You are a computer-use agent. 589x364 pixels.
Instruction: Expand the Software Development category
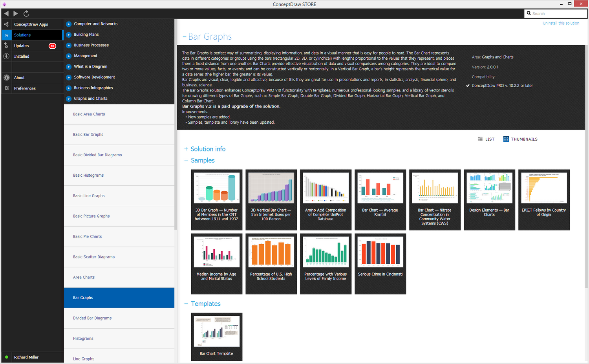[69, 77]
